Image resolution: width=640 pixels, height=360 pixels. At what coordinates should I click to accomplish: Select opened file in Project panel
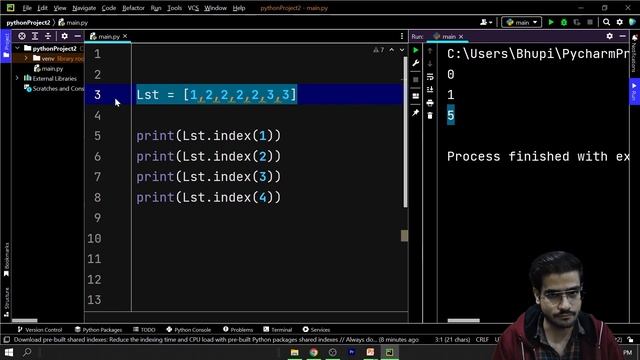coord(22,36)
